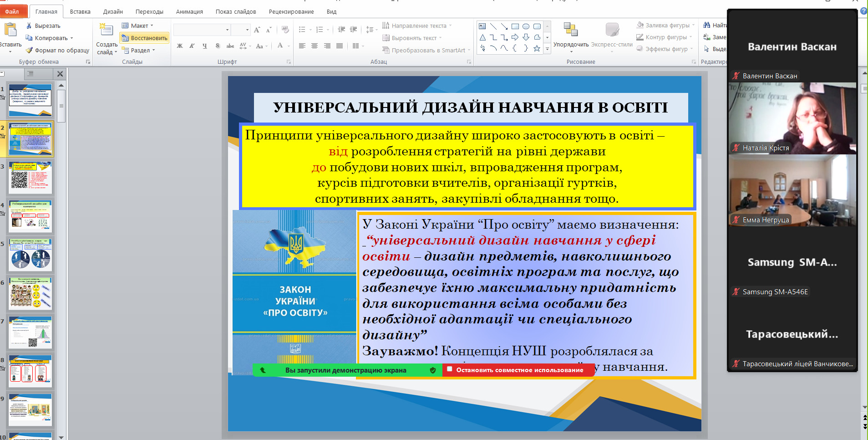Select the curve line shape
The image size is (868, 440).
pyautogui.click(x=504, y=48)
